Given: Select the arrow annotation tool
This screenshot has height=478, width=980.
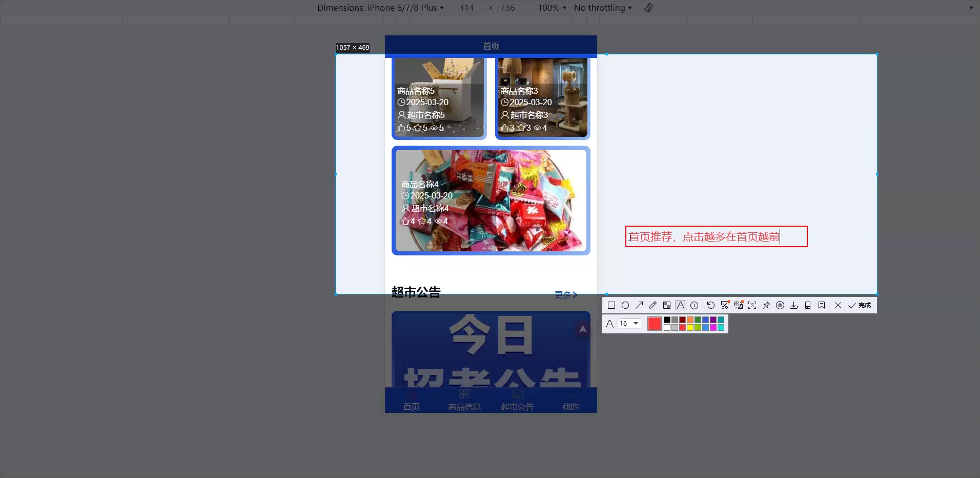Looking at the screenshot, I should click(639, 305).
